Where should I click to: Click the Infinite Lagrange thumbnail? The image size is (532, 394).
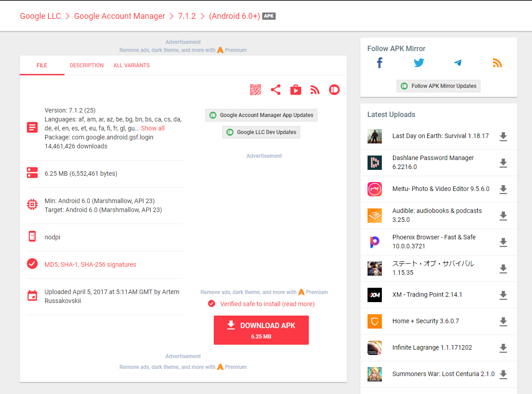point(375,347)
